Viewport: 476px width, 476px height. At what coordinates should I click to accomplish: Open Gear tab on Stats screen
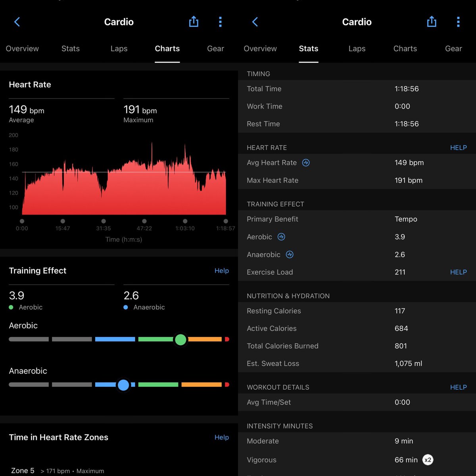[x=454, y=48]
